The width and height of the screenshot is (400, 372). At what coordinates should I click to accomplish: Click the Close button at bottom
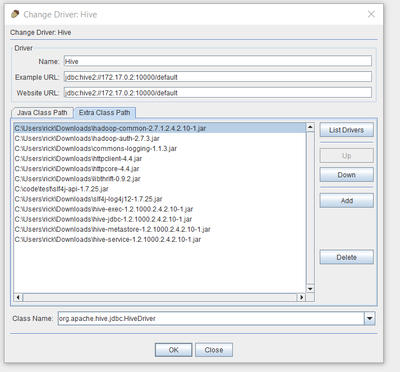coord(214,350)
